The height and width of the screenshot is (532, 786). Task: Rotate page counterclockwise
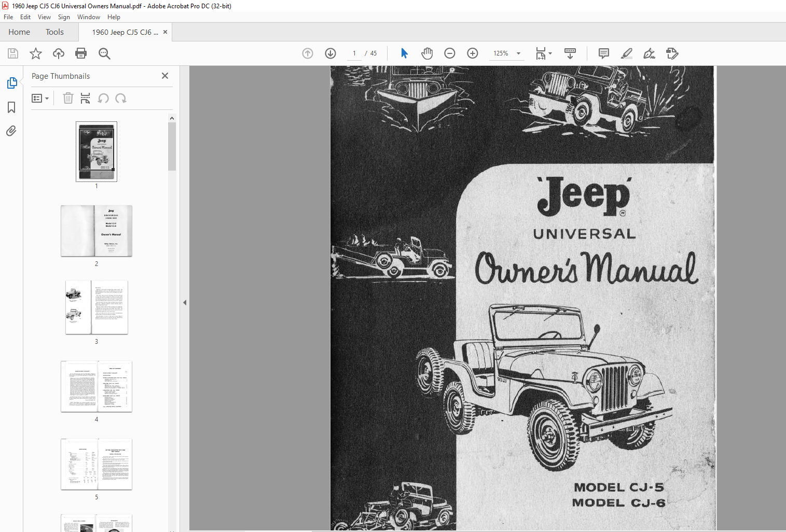pos(103,99)
